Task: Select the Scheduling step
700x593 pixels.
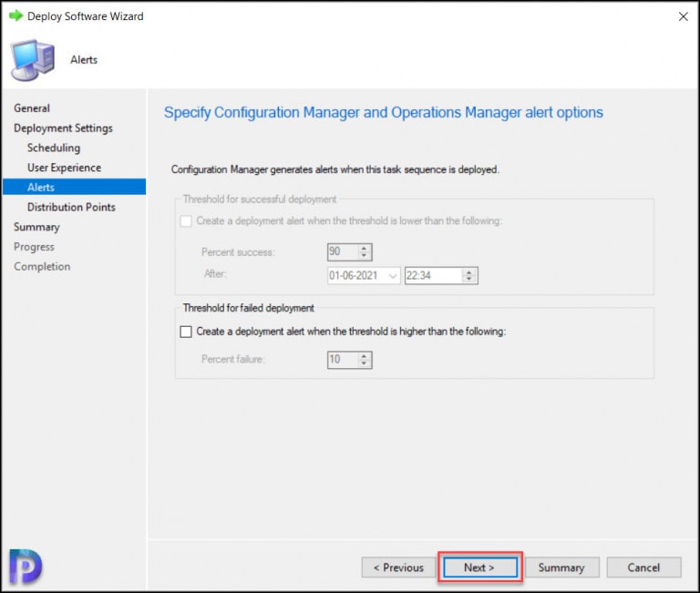Action: coord(54,148)
